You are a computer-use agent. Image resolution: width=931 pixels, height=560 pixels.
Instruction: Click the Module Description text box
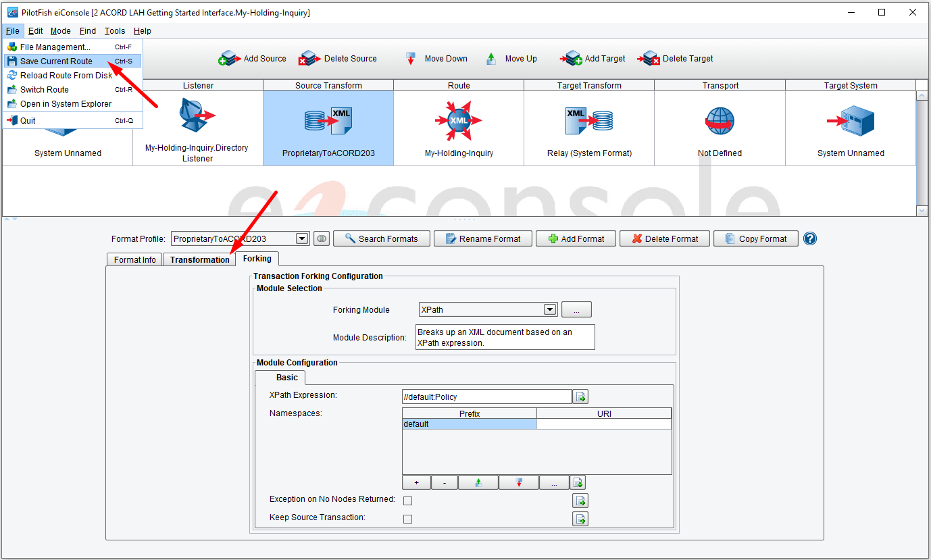pyautogui.click(x=505, y=337)
